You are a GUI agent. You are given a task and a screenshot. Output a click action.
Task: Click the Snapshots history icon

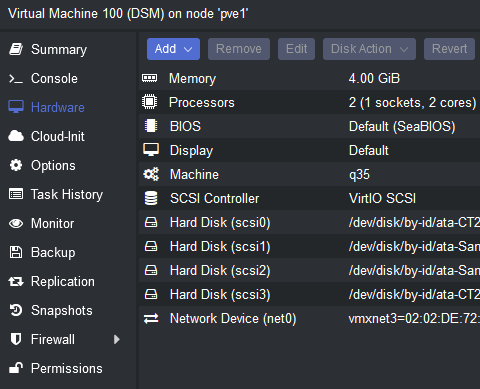tap(16, 310)
